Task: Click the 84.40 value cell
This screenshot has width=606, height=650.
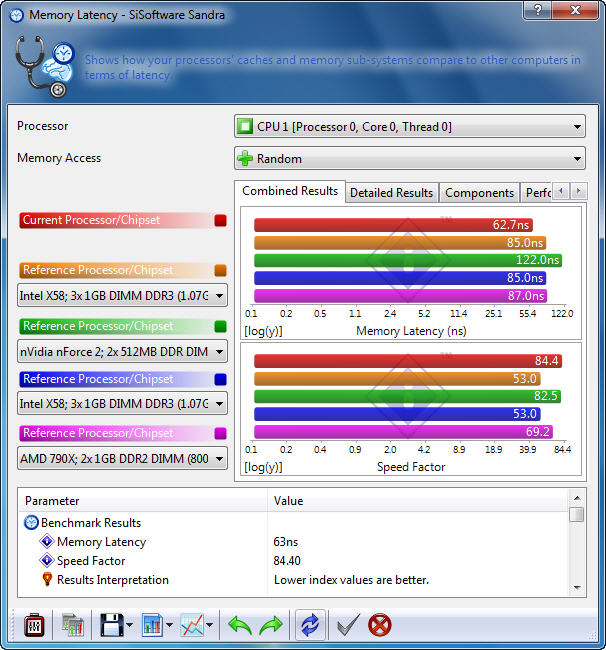Action: tap(287, 560)
